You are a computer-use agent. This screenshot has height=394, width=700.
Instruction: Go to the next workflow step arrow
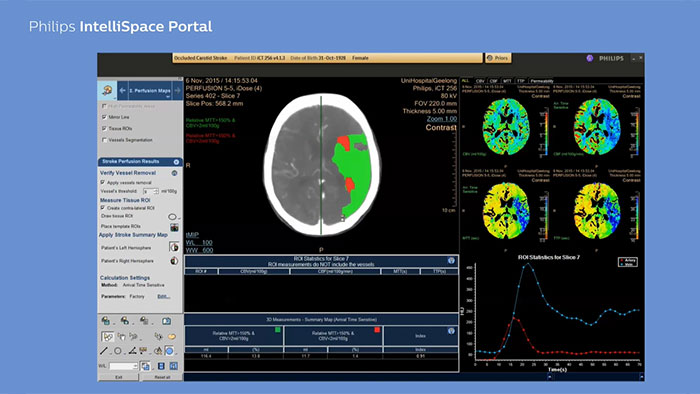pos(177,91)
